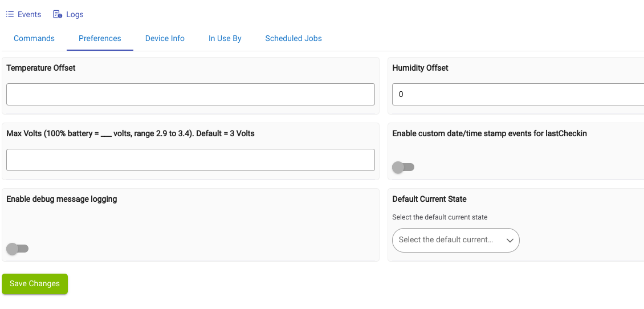Image resolution: width=644 pixels, height=309 pixels.
Task: Click the Temperature Offset label
Action: pos(41,68)
